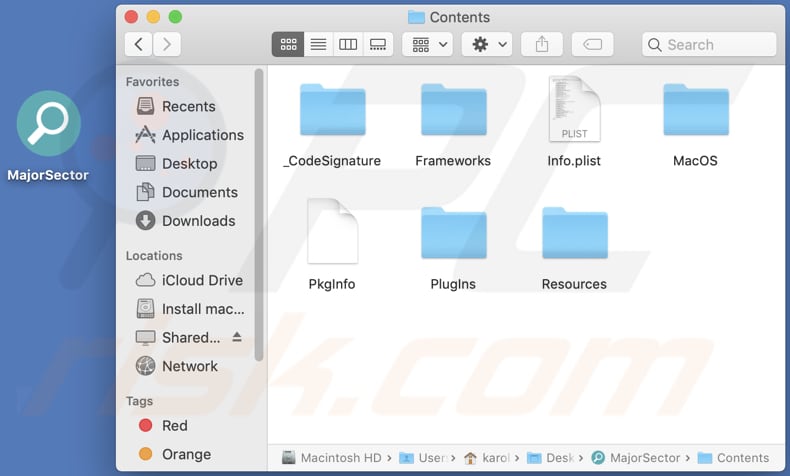Switch to list view
The width and height of the screenshot is (790, 476).
[x=318, y=45]
